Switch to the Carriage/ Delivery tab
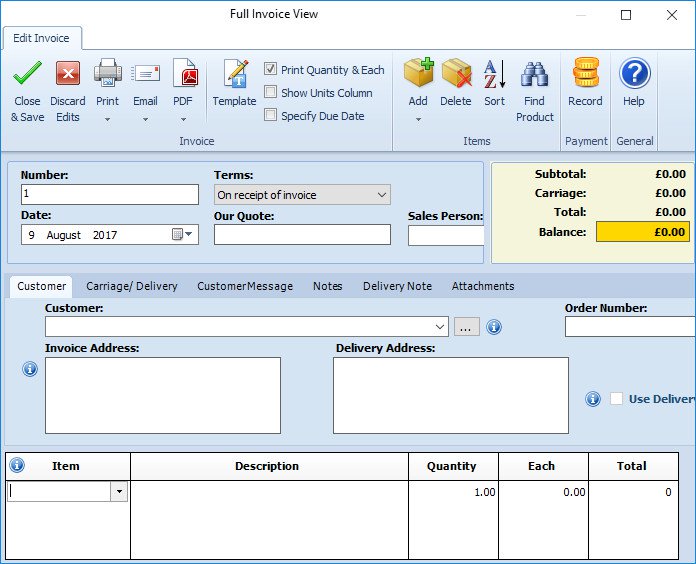Image resolution: width=696 pixels, height=564 pixels. pyautogui.click(x=132, y=286)
